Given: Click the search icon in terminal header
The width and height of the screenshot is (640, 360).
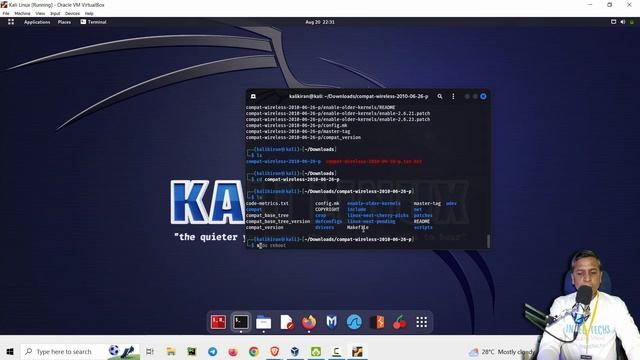Looking at the screenshot, I should click(440, 96).
